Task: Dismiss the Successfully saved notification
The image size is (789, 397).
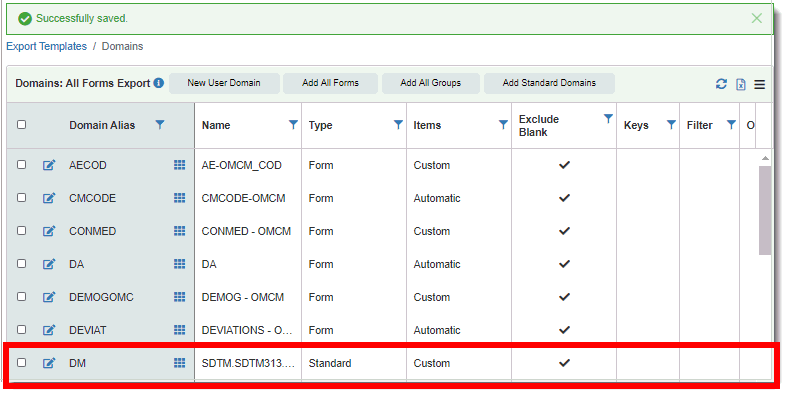Action: [x=756, y=19]
